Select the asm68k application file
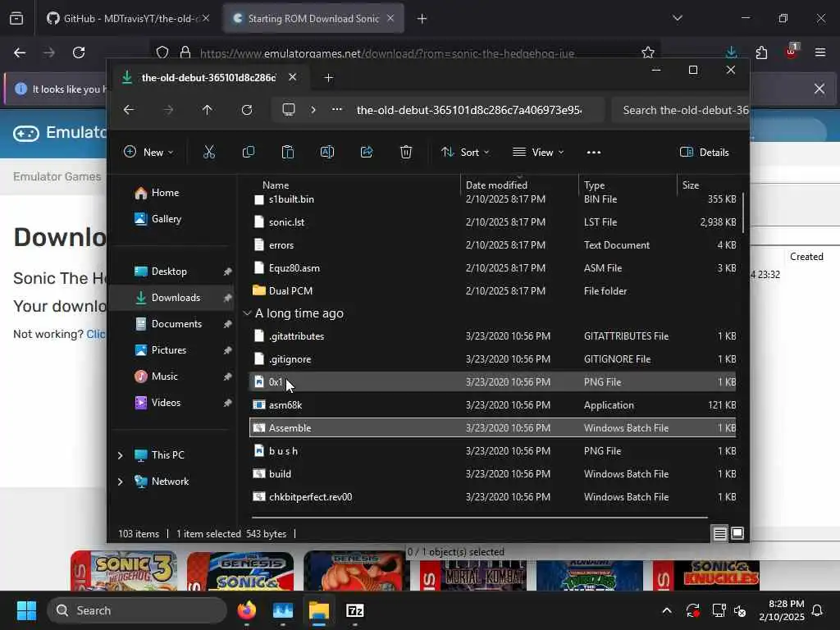Image resolution: width=840 pixels, height=630 pixels. coord(492,405)
